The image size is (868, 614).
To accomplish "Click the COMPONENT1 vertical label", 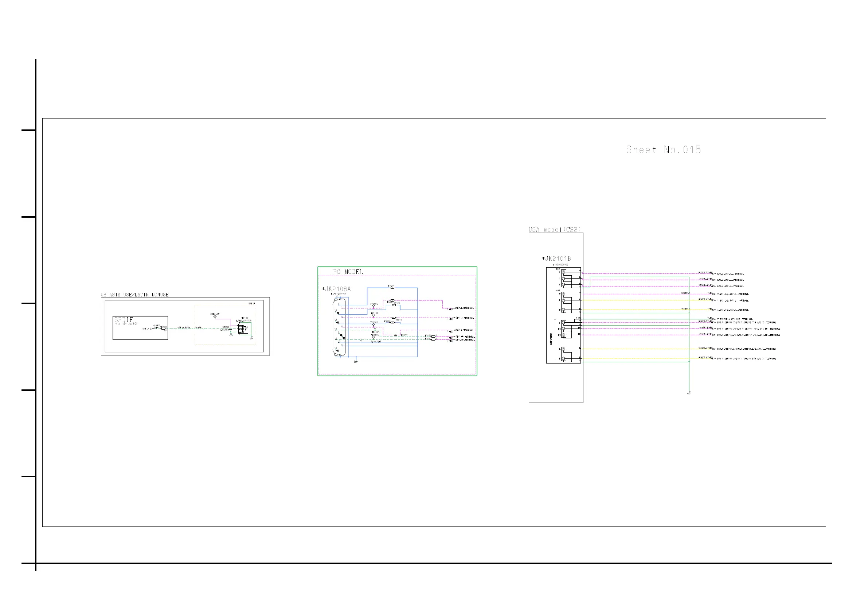I will (x=551, y=339).
